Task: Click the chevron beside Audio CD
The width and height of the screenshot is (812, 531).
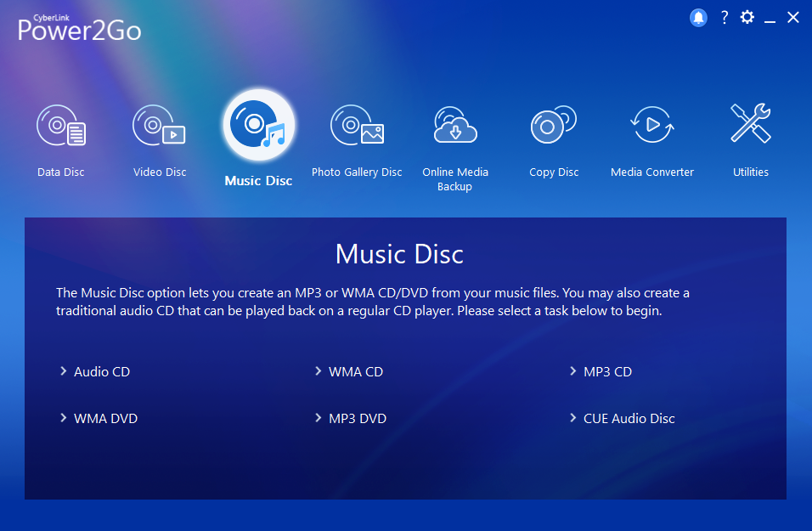Action: click(x=63, y=371)
